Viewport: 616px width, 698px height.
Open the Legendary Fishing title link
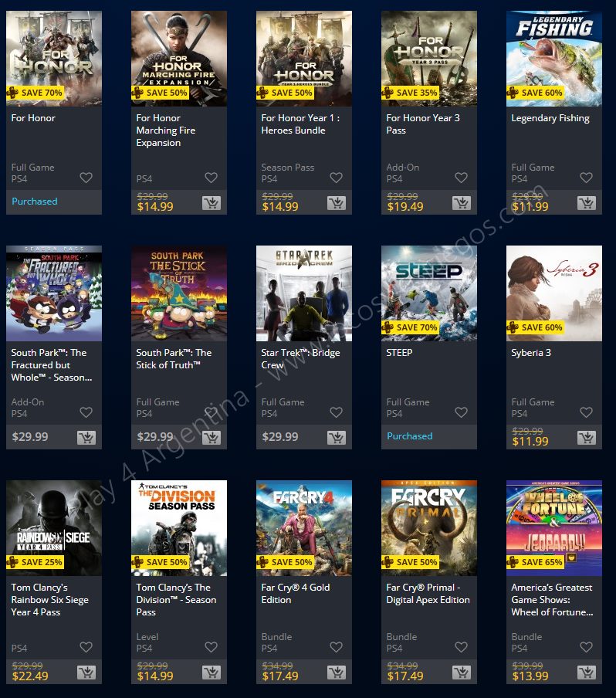point(550,118)
